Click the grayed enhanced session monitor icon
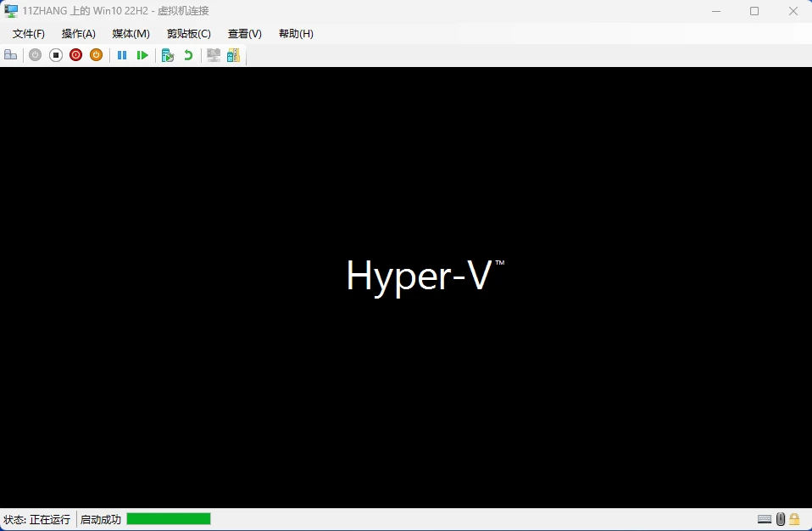Screen dimensions: 812x531 pyautogui.click(x=214, y=55)
